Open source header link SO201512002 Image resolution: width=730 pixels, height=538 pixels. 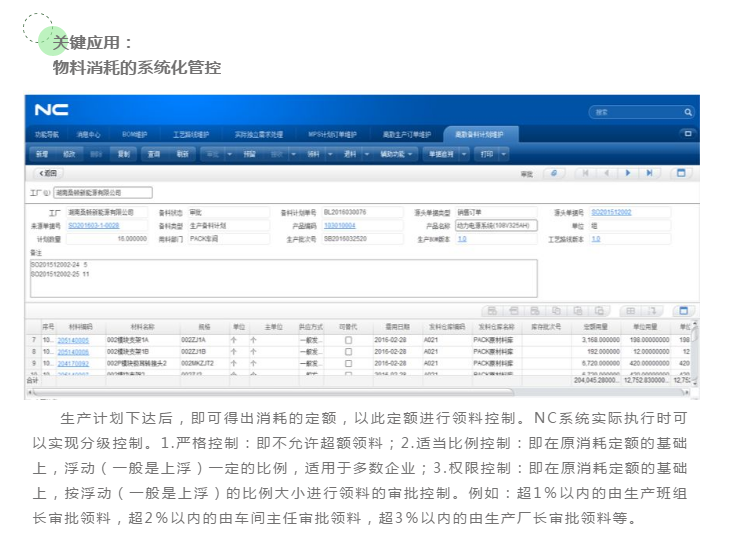click(611, 213)
